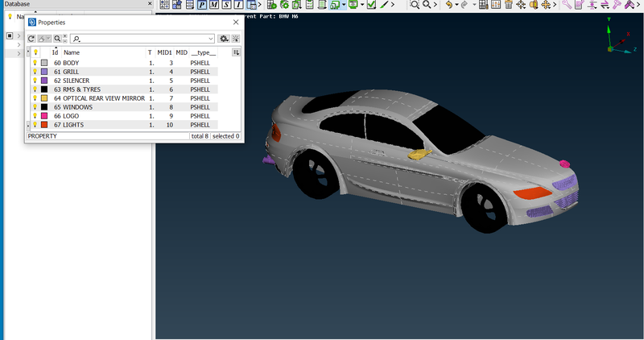644x340 pixels.
Task: Click the orange four-way move arrows icon
Action: coord(546,5)
